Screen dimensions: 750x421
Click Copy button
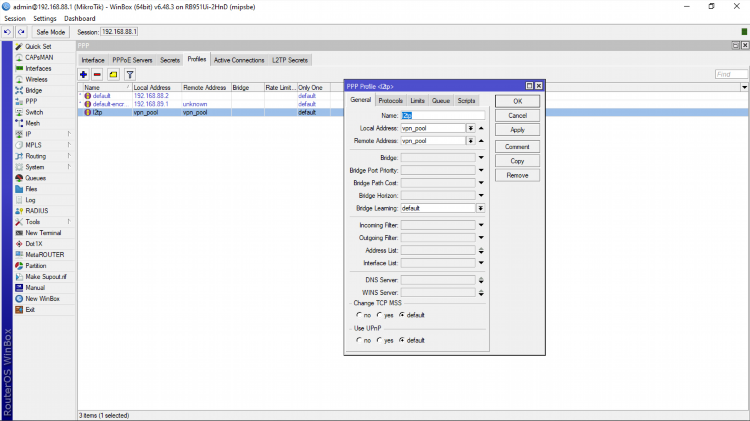(518, 161)
